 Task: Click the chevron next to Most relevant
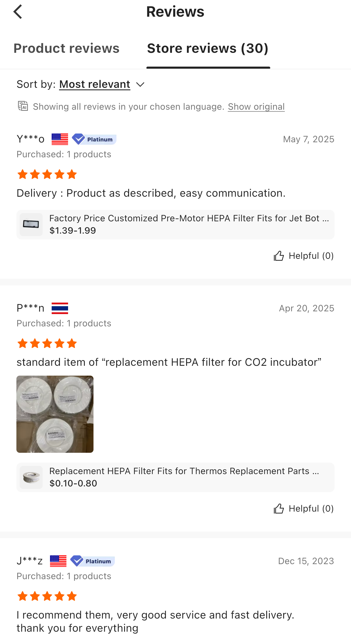[x=140, y=85]
